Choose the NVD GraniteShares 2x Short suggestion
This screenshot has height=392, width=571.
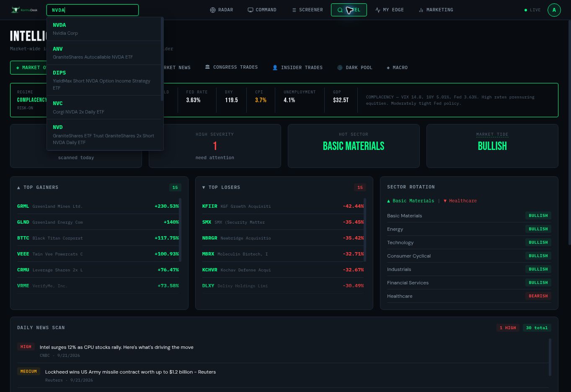104,134
